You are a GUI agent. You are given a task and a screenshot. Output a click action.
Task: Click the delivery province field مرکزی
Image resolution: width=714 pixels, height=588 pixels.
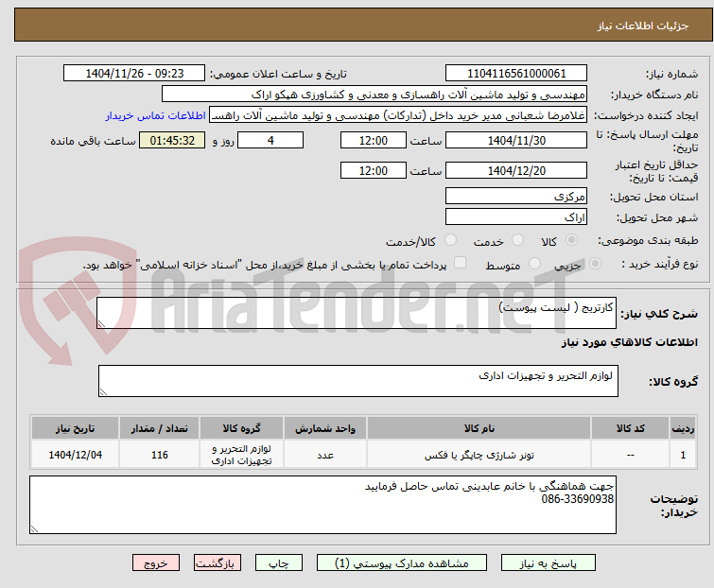516,196
